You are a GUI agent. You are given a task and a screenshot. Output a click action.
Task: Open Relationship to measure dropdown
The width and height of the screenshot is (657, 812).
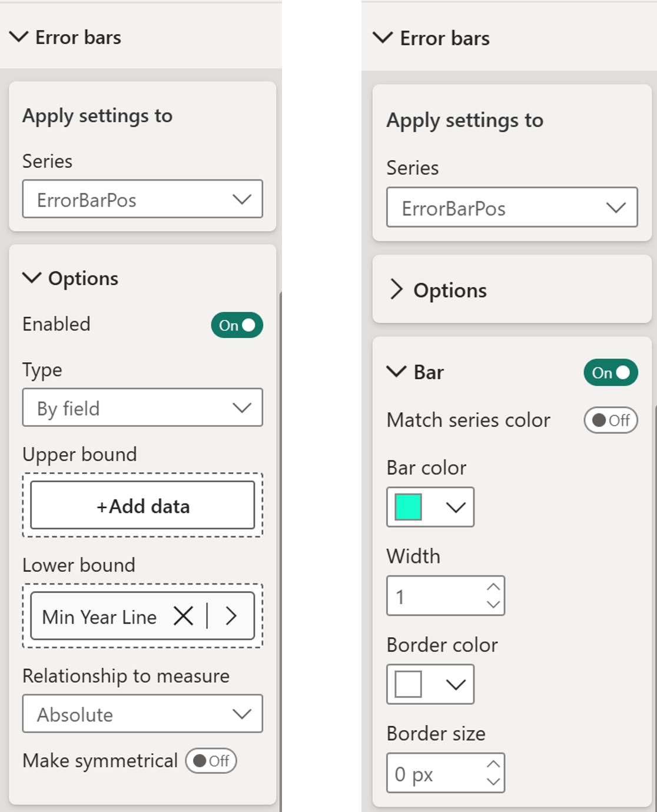tap(142, 714)
